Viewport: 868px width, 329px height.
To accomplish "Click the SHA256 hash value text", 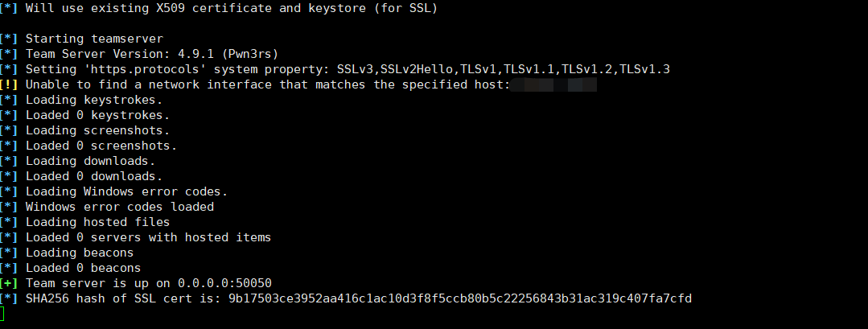I will coord(460,298).
